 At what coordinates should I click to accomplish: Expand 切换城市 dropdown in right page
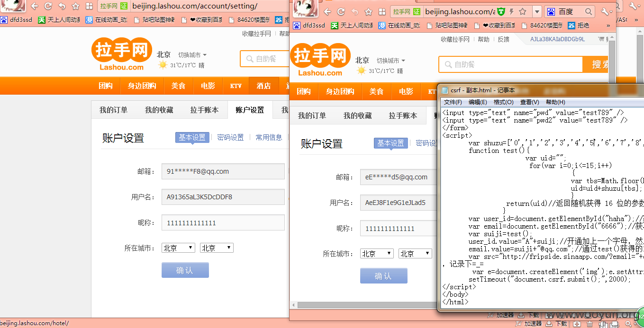point(390,61)
